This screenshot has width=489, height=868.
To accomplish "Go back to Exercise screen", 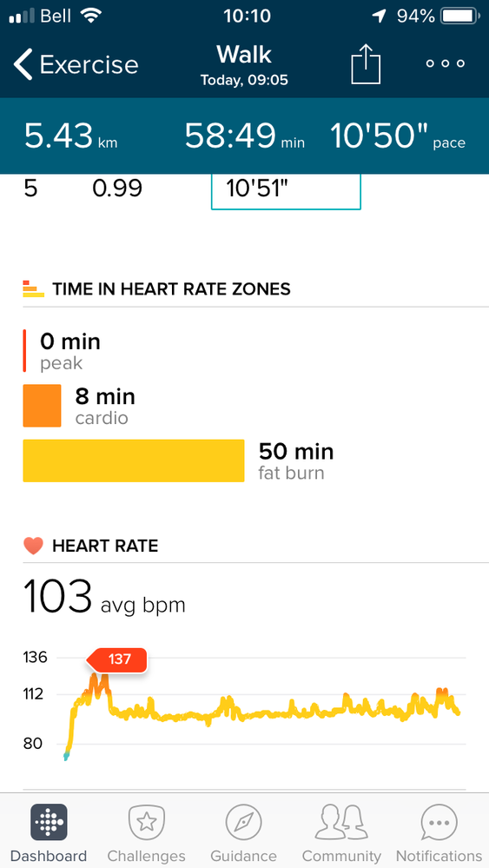I will (x=76, y=65).
